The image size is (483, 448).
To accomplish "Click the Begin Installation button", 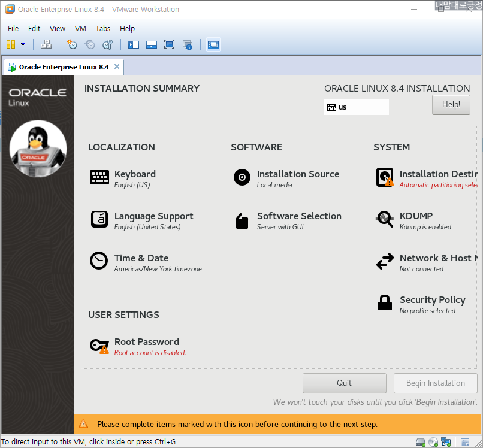I will [x=435, y=383].
